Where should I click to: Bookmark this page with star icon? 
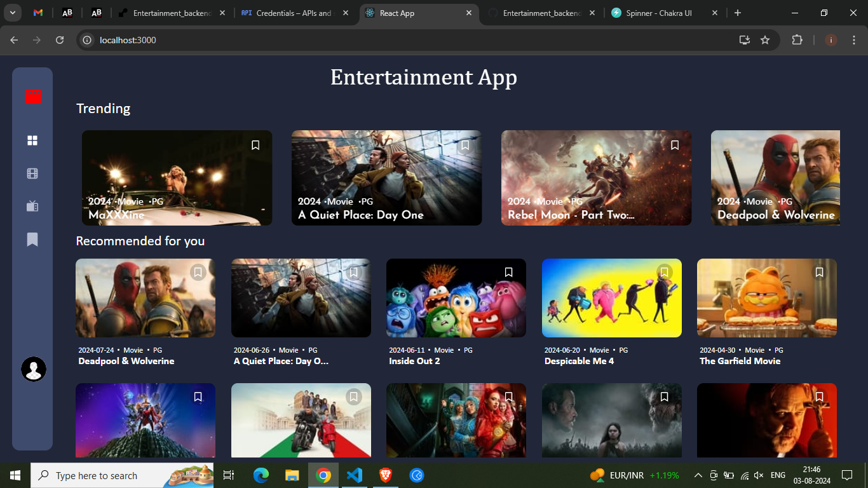[x=765, y=40]
